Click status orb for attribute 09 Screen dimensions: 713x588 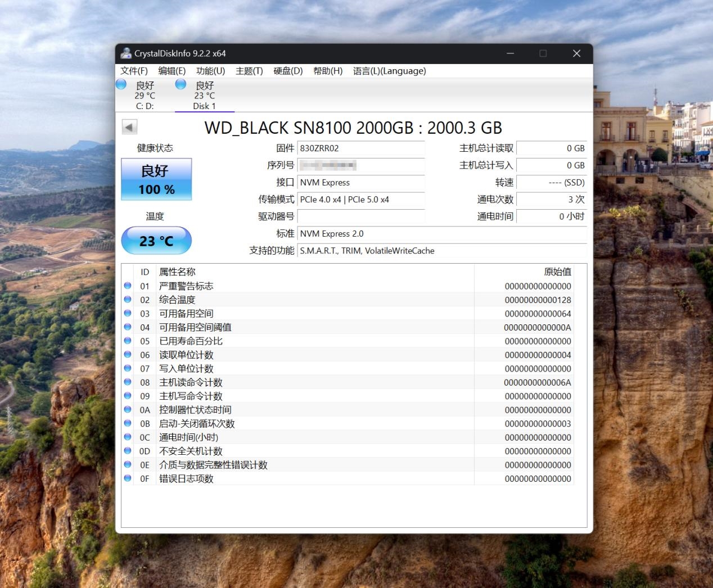128,396
